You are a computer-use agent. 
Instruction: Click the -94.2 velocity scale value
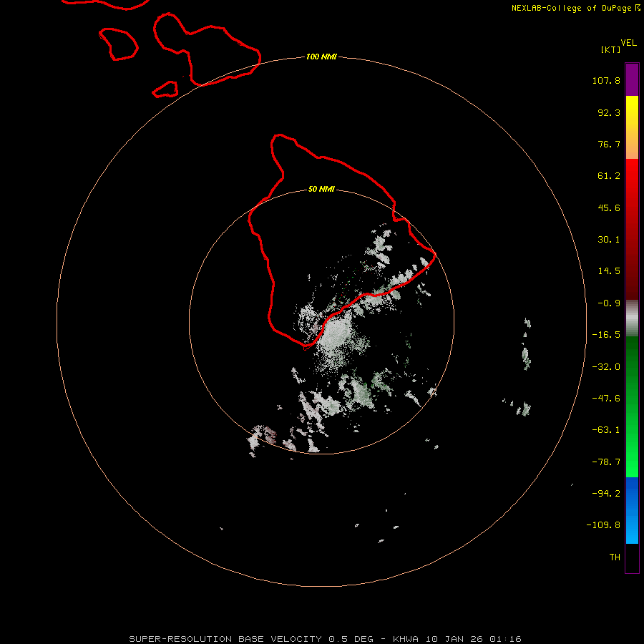click(606, 494)
